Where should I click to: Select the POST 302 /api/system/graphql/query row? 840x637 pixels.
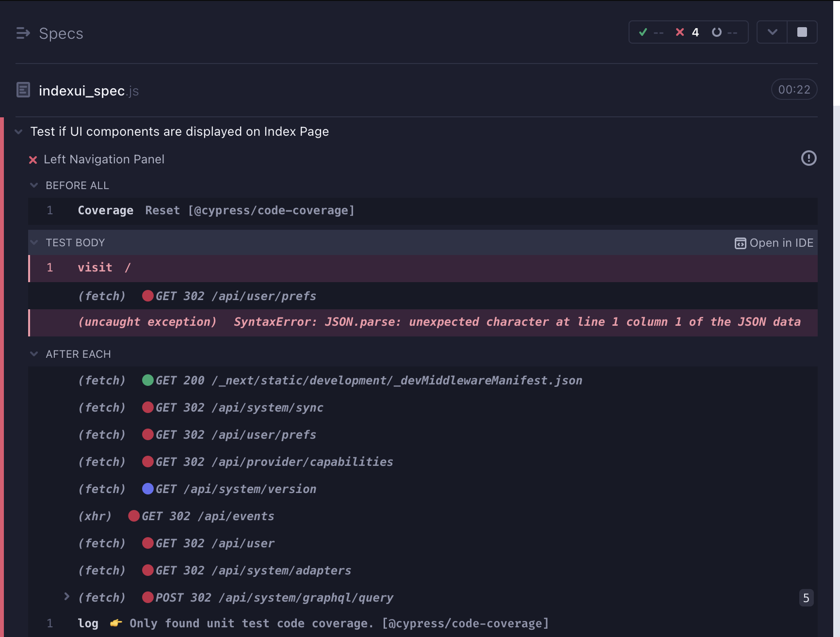[423, 598]
